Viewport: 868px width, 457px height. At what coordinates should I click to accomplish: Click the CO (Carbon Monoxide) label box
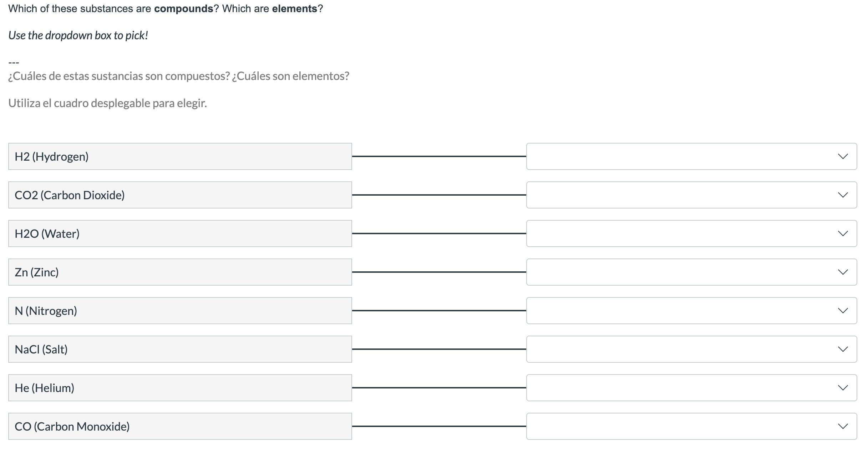180,426
